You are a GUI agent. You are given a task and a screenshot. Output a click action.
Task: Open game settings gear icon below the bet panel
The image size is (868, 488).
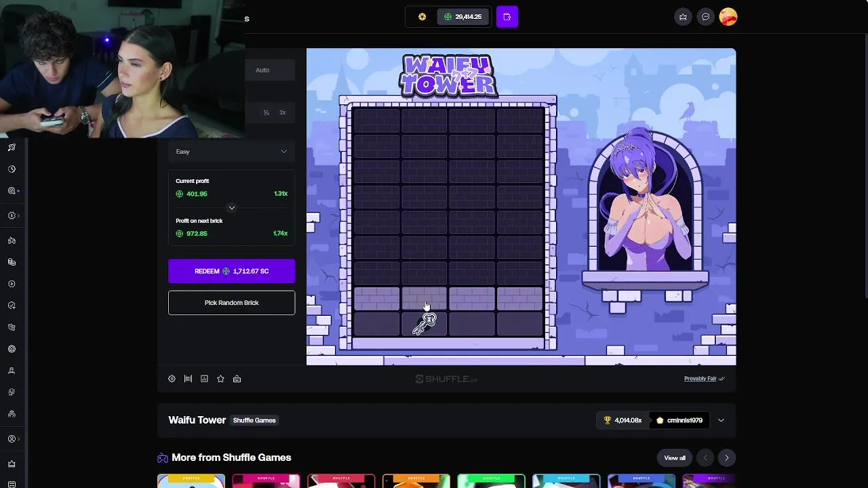click(x=172, y=379)
